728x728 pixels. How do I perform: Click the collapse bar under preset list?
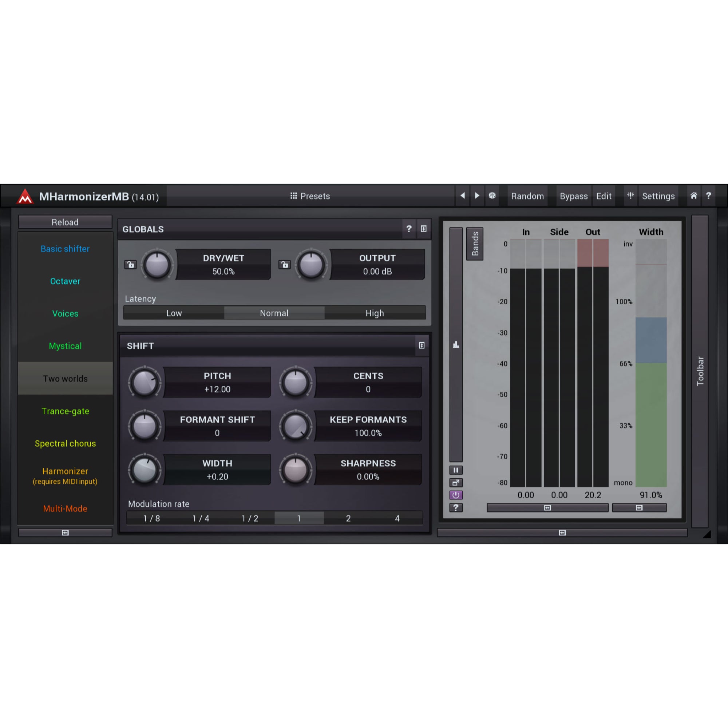(65, 533)
